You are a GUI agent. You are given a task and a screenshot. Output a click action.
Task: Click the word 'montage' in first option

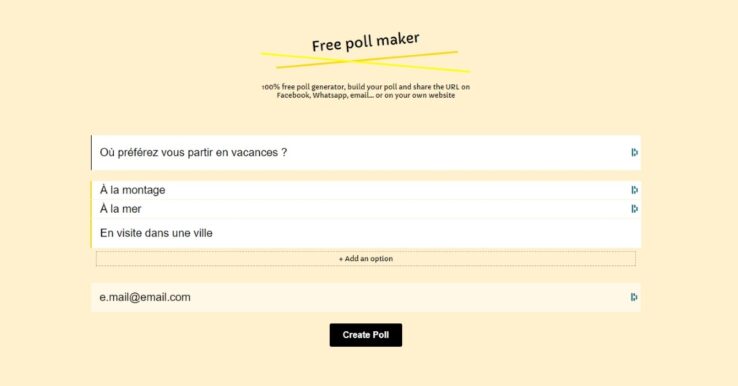(144, 191)
